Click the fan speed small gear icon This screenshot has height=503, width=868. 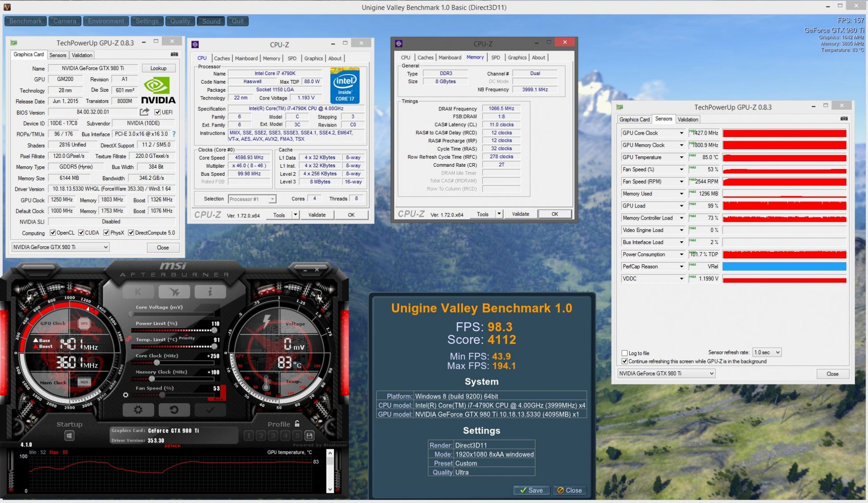[126, 395]
